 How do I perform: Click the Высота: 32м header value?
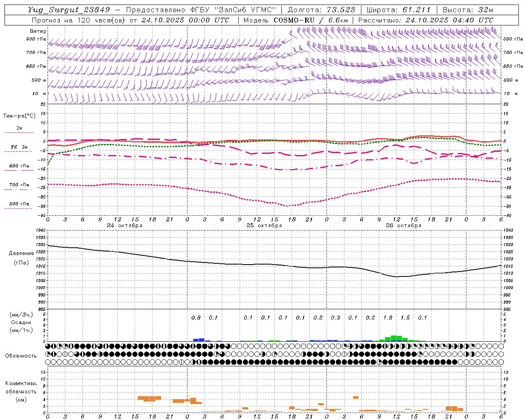468,10
